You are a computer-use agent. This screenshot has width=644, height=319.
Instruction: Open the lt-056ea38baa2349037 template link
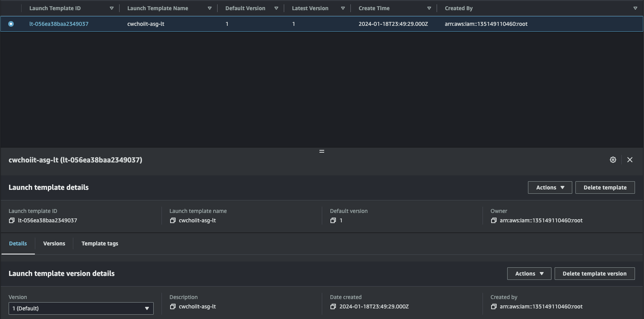59,24
